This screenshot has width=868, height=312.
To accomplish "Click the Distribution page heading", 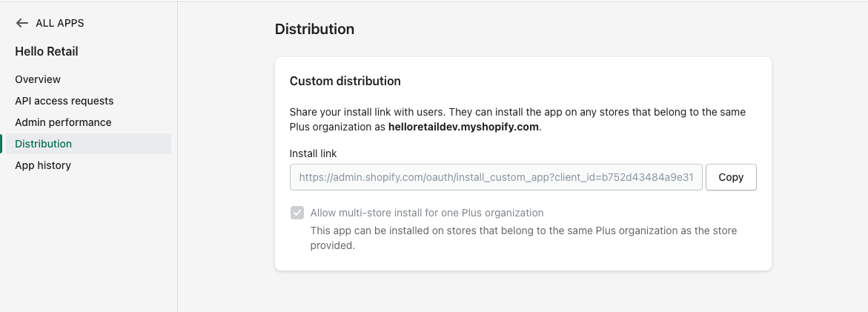I will point(314,29).
